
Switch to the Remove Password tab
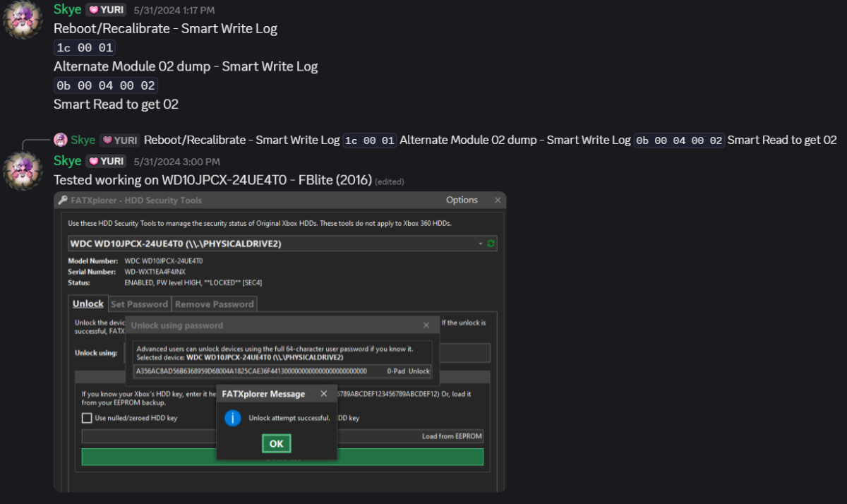click(214, 304)
